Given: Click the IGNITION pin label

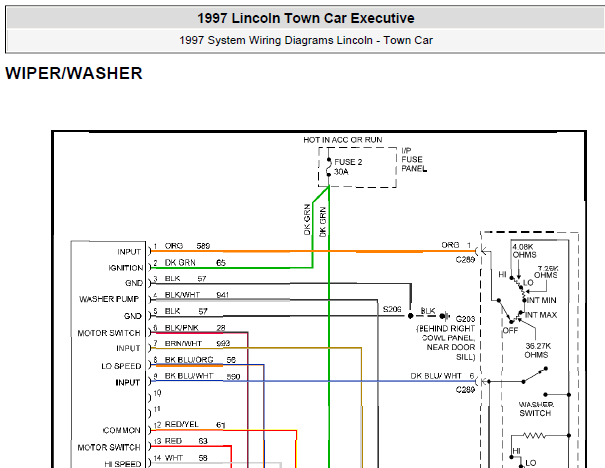Looking at the screenshot, I should pyautogui.click(x=126, y=268).
